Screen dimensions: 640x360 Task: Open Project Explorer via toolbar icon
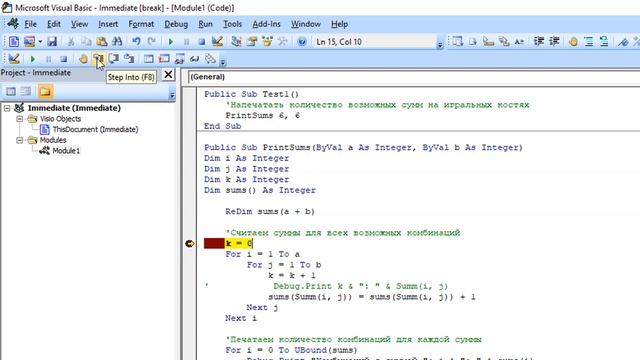coord(236,41)
